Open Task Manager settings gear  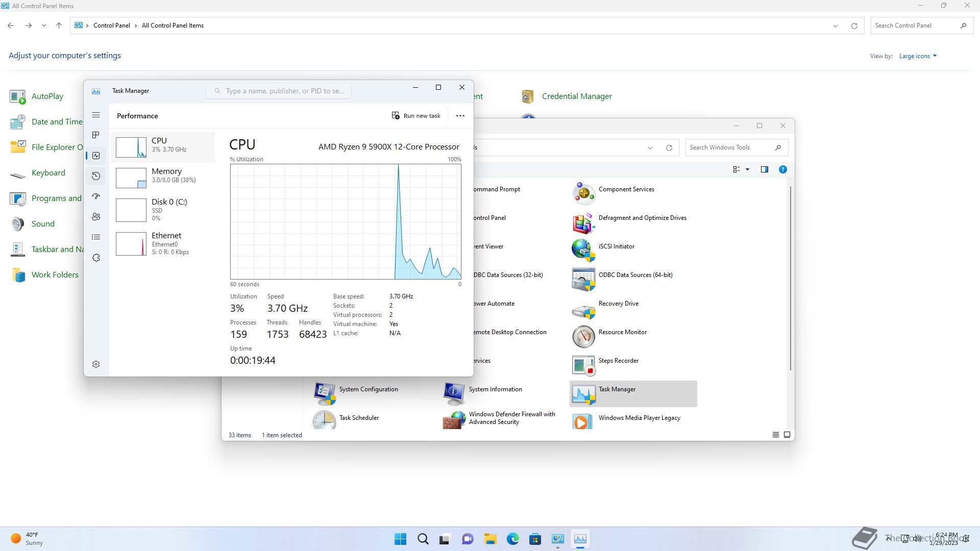tap(96, 364)
